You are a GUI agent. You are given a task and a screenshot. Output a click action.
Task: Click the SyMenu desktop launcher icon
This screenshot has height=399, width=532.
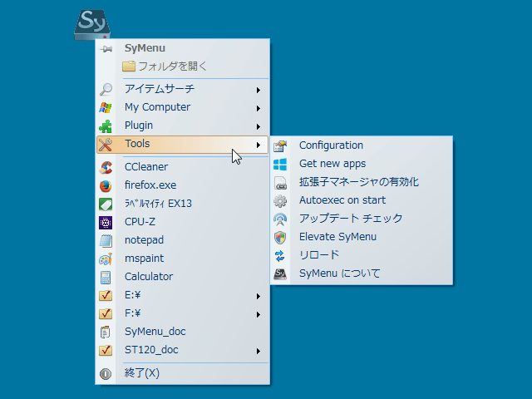pyautogui.click(x=92, y=24)
